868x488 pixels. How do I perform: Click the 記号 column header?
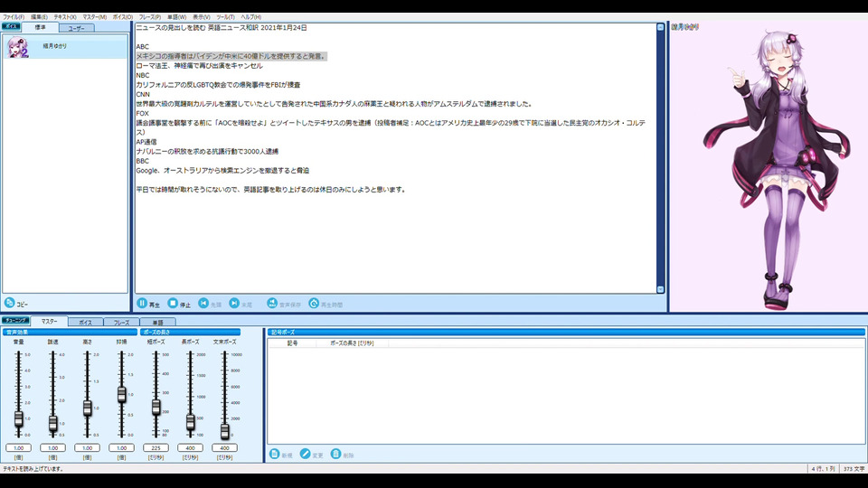(292, 343)
